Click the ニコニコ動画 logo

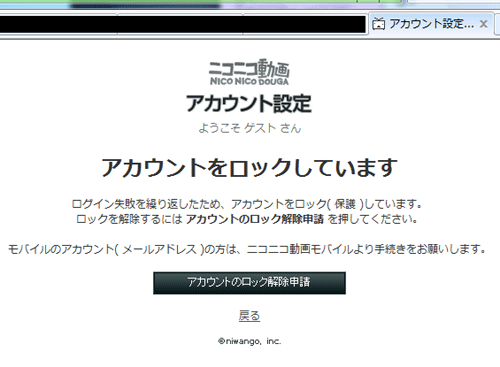coord(249,72)
